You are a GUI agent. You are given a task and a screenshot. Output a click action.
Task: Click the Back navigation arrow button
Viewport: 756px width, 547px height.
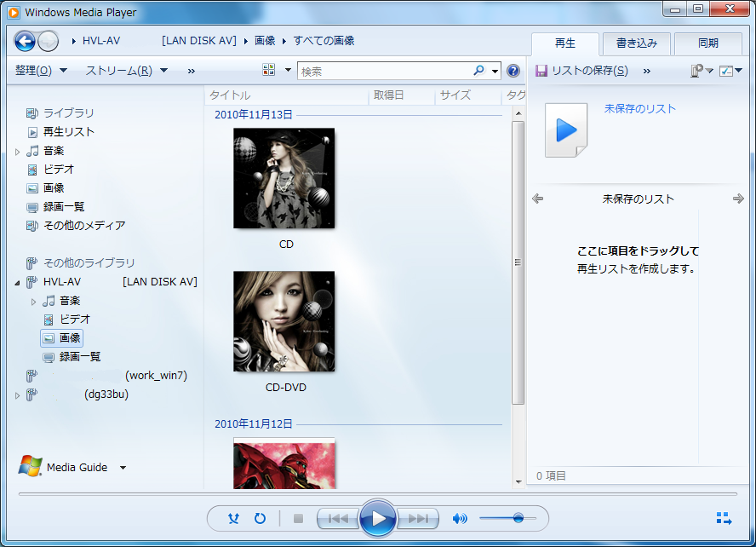click(25, 42)
